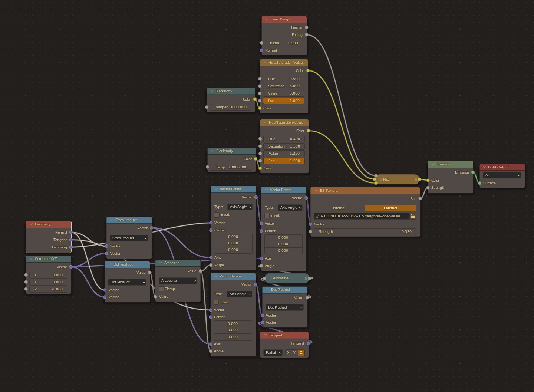Select the Y axis in Tangent node
Screen dimensions: 534x392
point(294,353)
